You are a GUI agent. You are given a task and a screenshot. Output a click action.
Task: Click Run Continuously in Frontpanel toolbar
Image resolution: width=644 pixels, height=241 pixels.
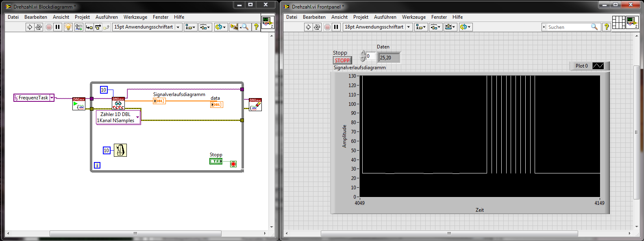pos(317,27)
